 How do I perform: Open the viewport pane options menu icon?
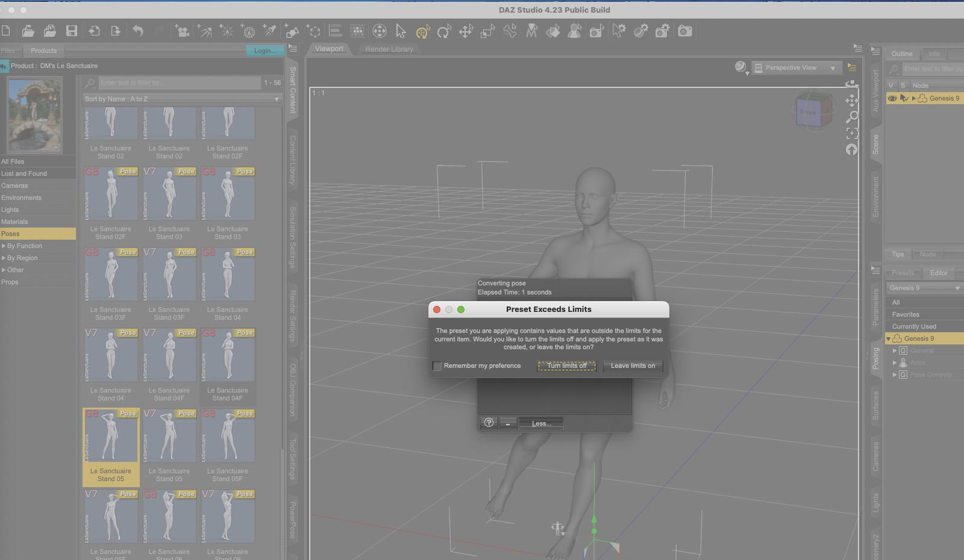click(858, 48)
